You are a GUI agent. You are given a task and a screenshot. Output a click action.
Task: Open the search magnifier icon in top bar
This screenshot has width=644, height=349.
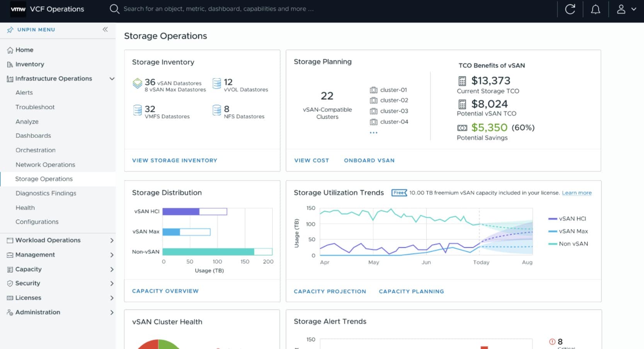(114, 9)
